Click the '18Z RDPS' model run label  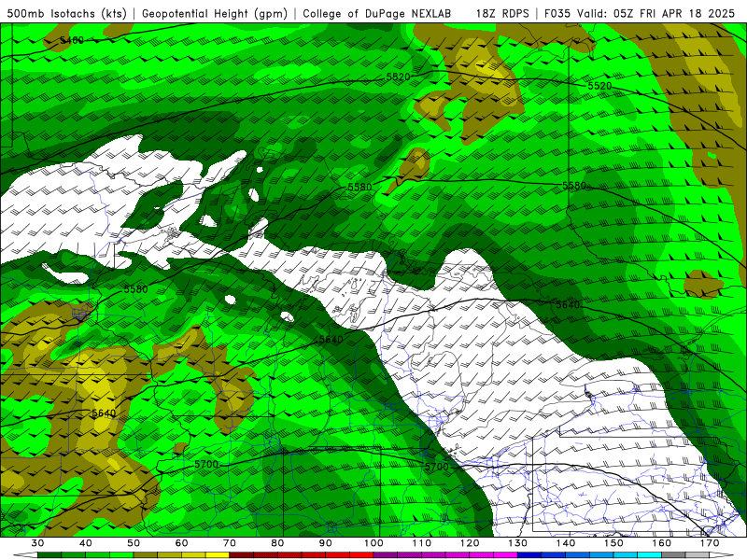pyautogui.click(x=502, y=13)
